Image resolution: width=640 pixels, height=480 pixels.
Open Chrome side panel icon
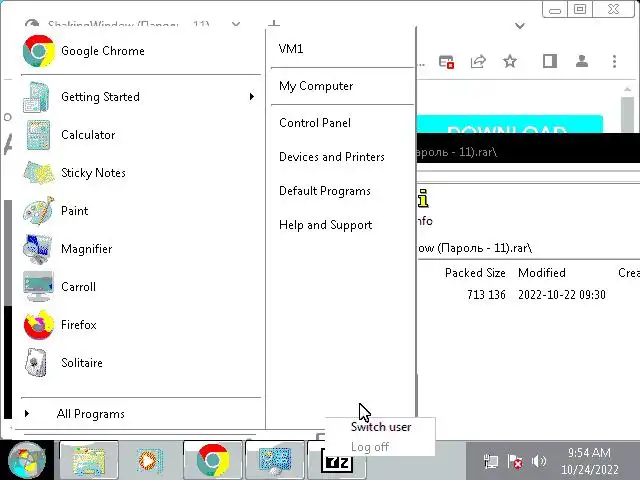550,61
